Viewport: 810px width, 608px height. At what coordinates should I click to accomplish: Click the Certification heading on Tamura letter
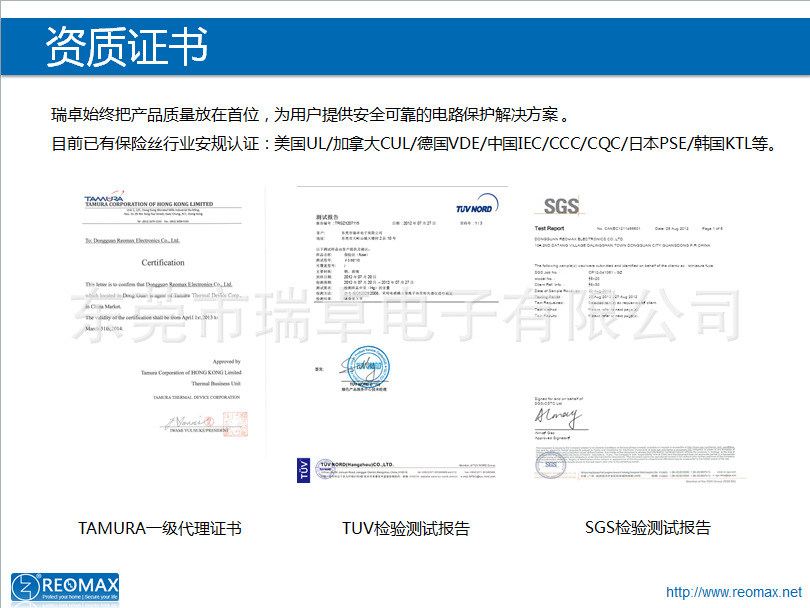162,263
